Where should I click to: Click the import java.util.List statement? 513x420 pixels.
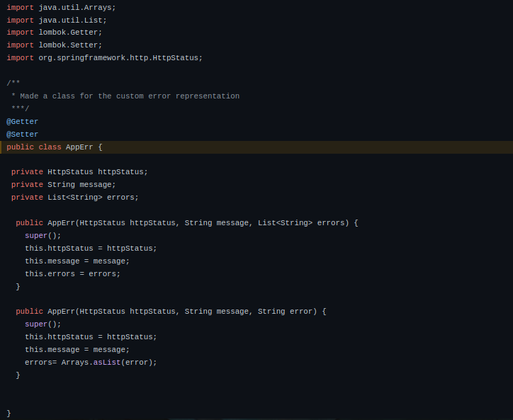click(x=57, y=20)
